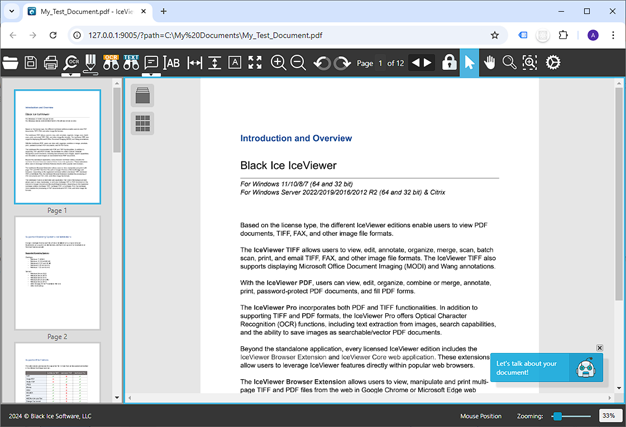Viewport: 626px width, 427px height.
Task: Switch to single page view layout
Action: 143,95
